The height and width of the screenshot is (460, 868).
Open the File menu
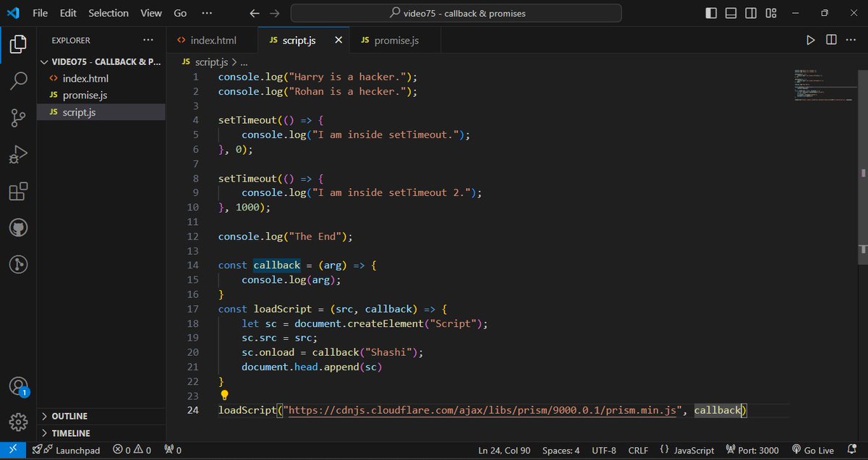click(41, 13)
